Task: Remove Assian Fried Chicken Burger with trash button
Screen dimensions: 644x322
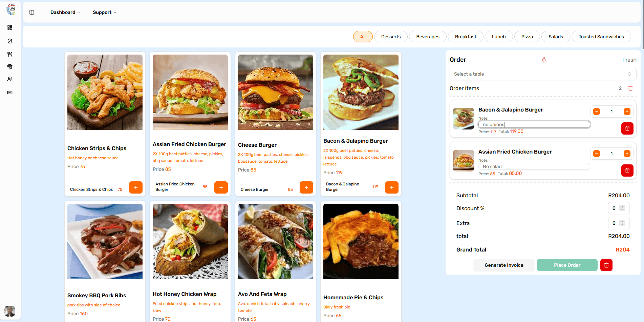Action: pyautogui.click(x=627, y=170)
